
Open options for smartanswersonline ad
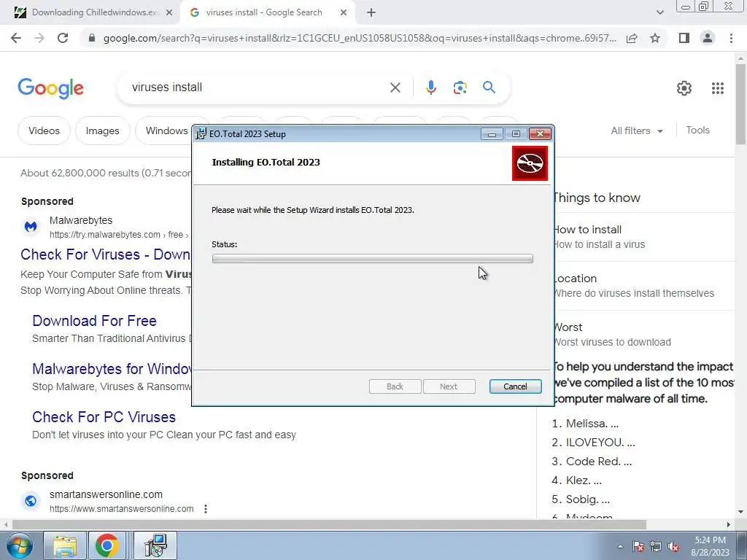pyautogui.click(x=205, y=509)
